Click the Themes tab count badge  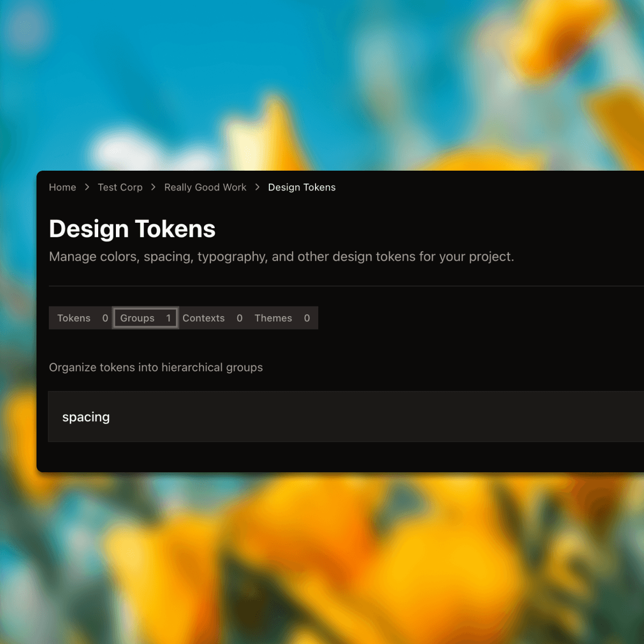(x=307, y=318)
